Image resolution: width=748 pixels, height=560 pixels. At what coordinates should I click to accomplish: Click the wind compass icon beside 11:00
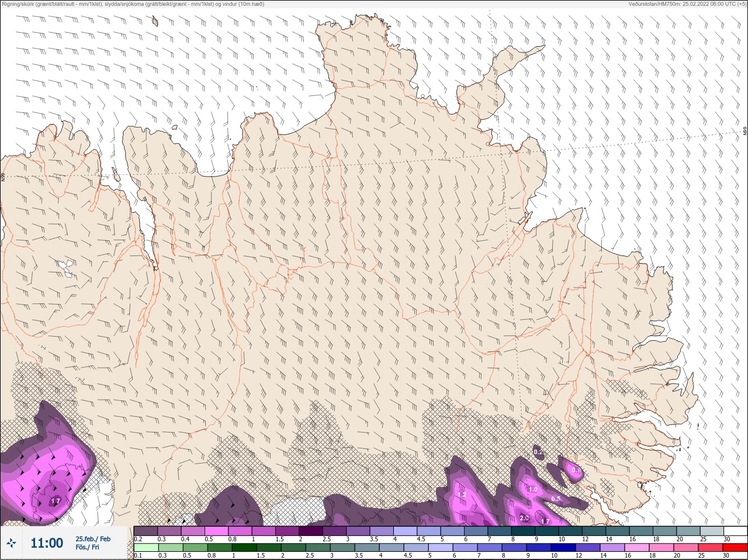[x=11, y=543]
